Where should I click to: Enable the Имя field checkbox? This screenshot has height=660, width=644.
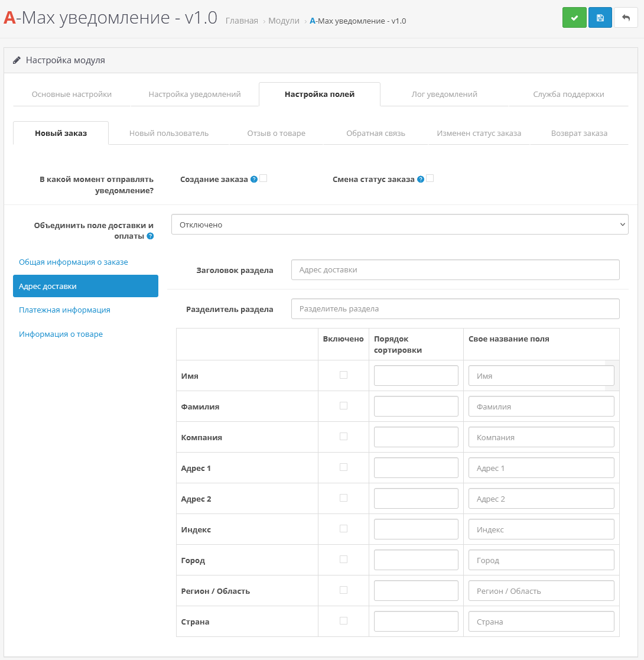tap(343, 375)
